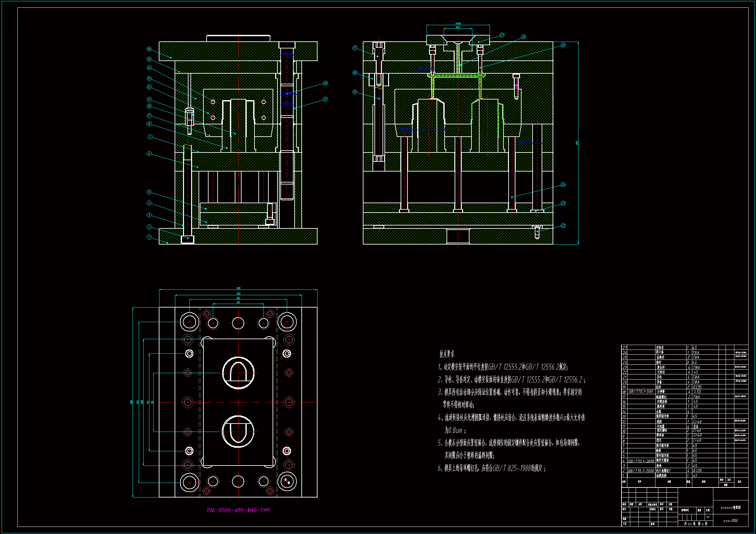Select balloon 24 on side section view
Viewport: 756px width, 534px height.
(563, 184)
